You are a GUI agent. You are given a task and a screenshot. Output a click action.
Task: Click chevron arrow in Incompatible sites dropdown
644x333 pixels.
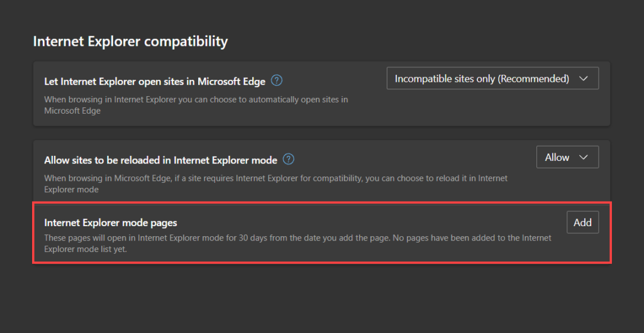[x=583, y=79]
